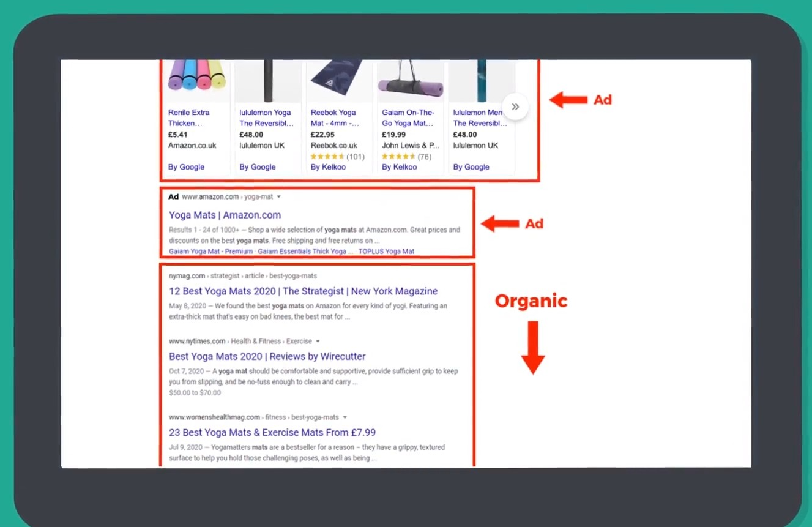
Task: Open Best Yoga Mats 2020 Wirecutter result
Action: click(x=267, y=356)
